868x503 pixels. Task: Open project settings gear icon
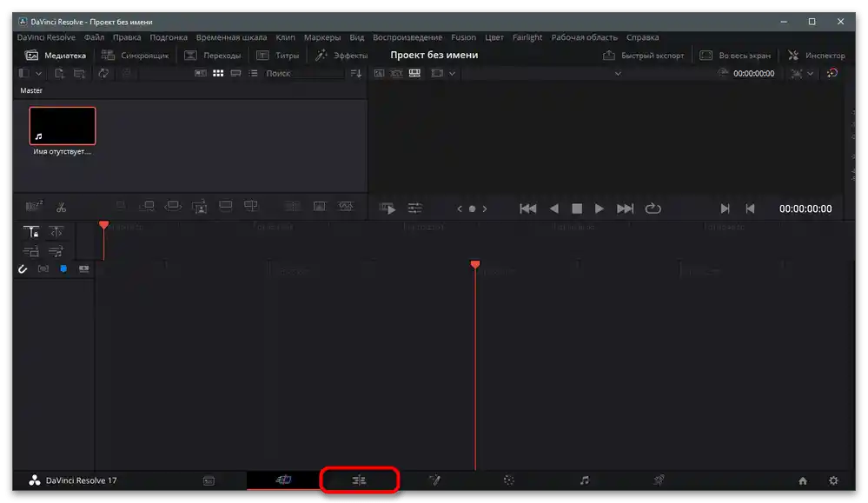[x=833, y=480]
